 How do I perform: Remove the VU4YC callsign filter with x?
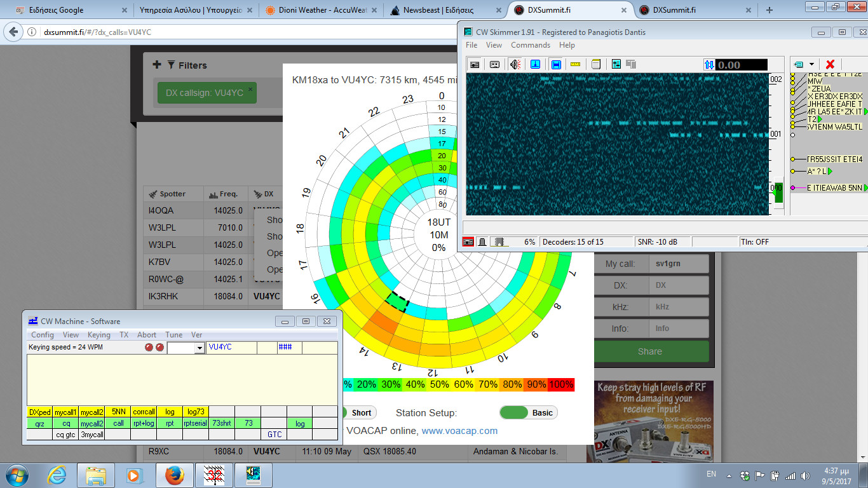tap(250, 90)
